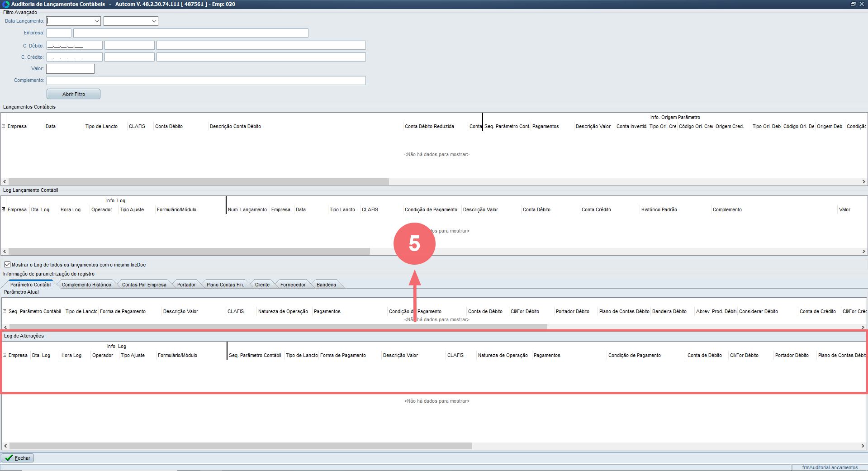Click Seq. Parâmetro Cont header in Lançamentos grid
868x471 pixels.
[x=507, y=126]
